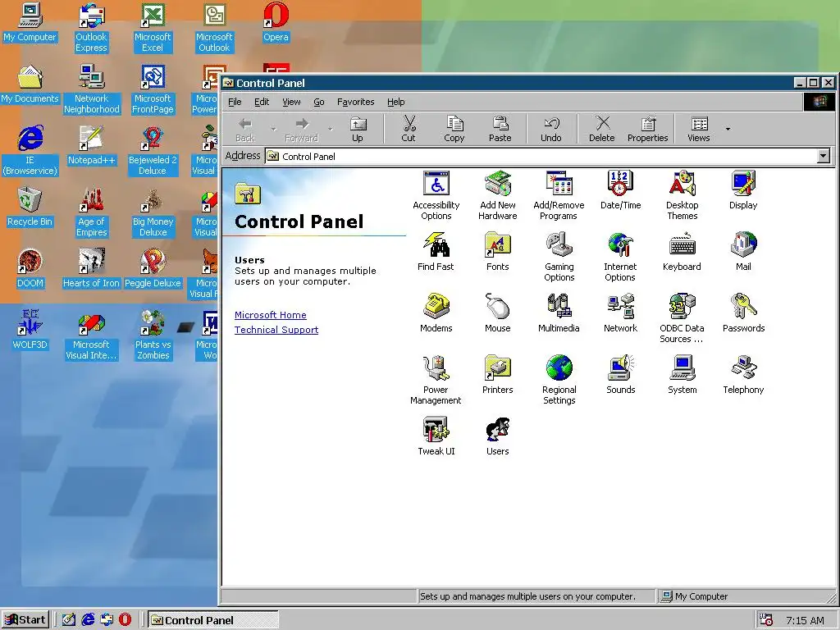Open the Mail applet icon
The image size is (840, 630).
[743, 245]
